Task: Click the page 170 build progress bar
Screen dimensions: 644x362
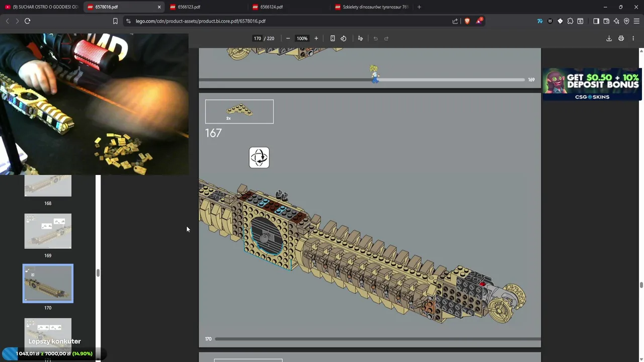Action: pos(377,339)
